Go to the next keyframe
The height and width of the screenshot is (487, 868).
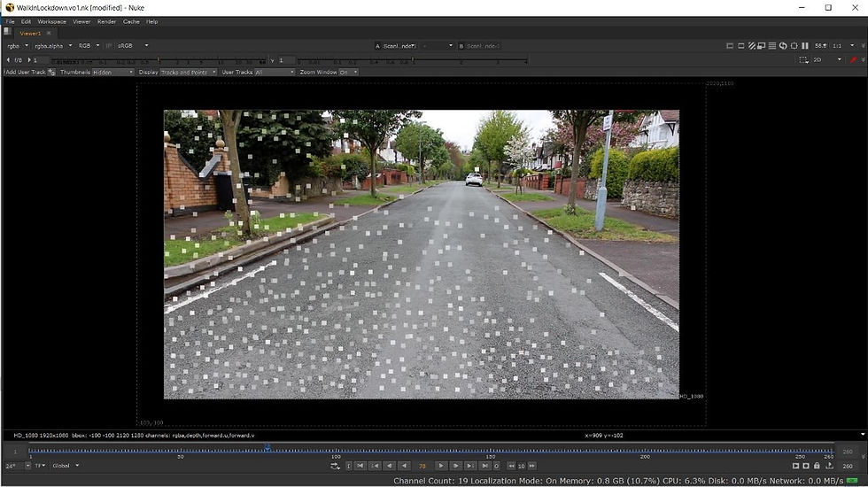tap(470, 466)
